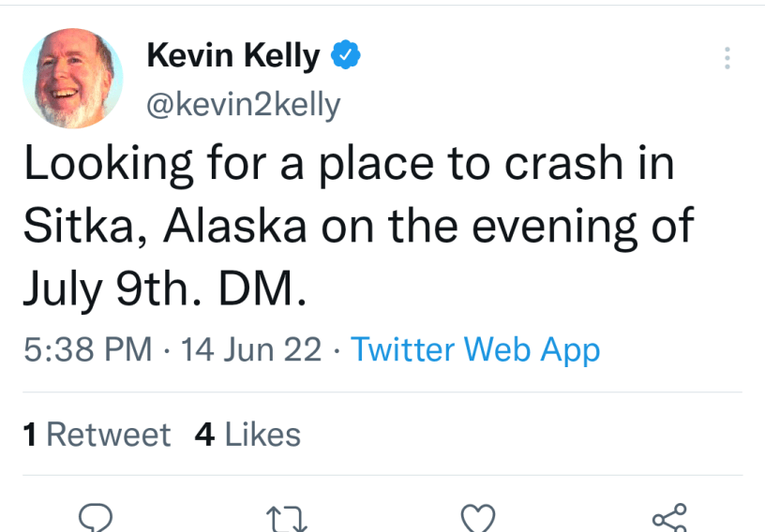Screen dimensions: 765x532
Task: Like the tweet with the heart icon
Action: [480, 518]
